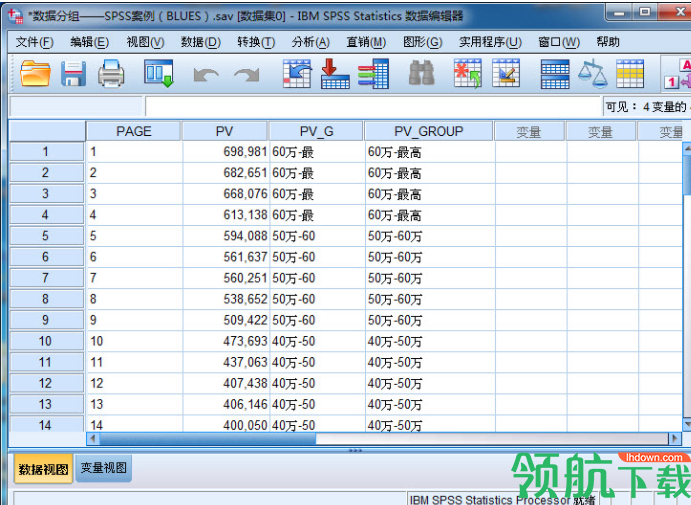The height and width of the screenshot is (505, 691).
Task: Weight cases scale icon
Action: pyautogui.click(x=592, y=74)
